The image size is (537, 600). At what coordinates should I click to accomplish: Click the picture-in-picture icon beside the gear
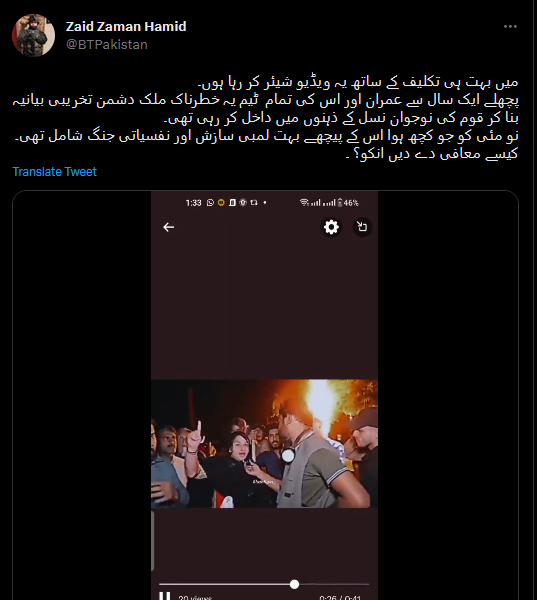pyautogui.click(x=362, y=227)
